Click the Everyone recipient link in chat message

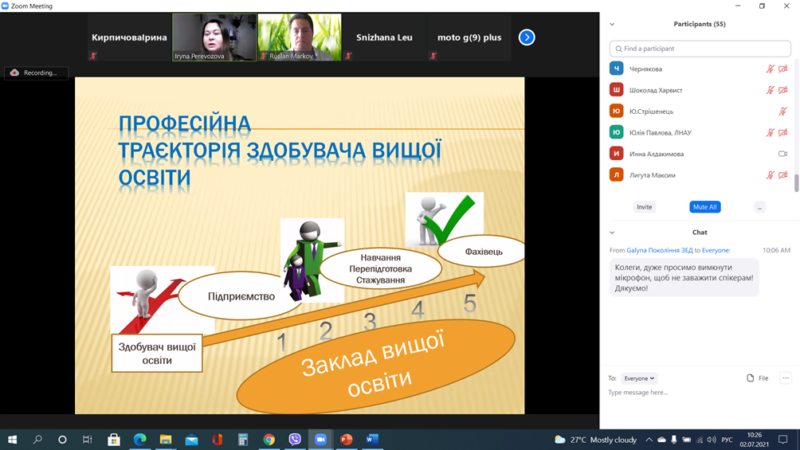tap(715, 251)
